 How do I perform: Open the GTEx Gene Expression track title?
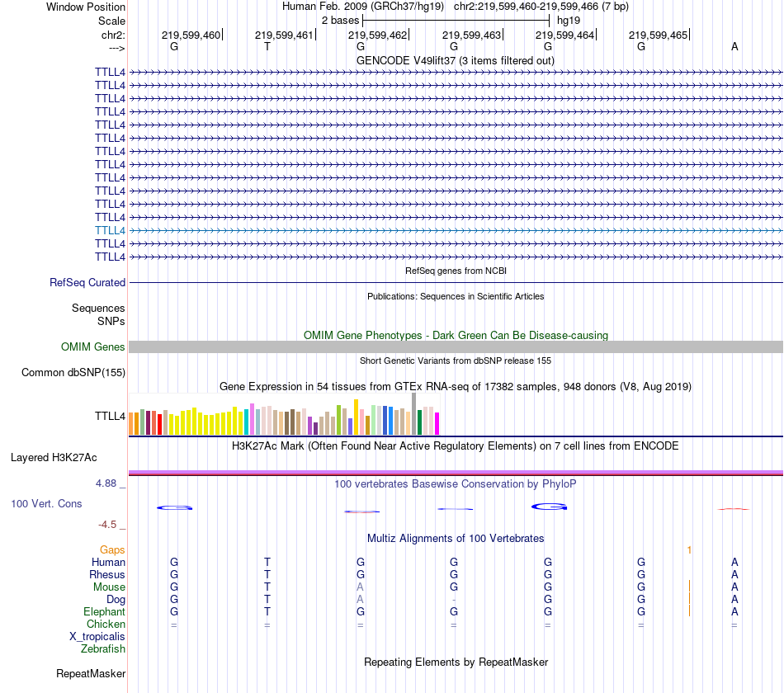[456, 386]
